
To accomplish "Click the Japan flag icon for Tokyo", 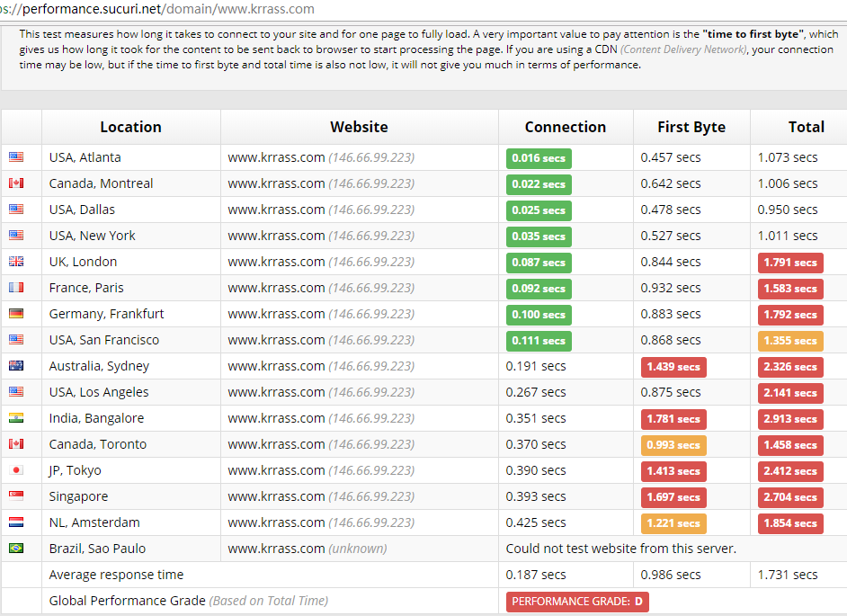I will pos(16,470).
